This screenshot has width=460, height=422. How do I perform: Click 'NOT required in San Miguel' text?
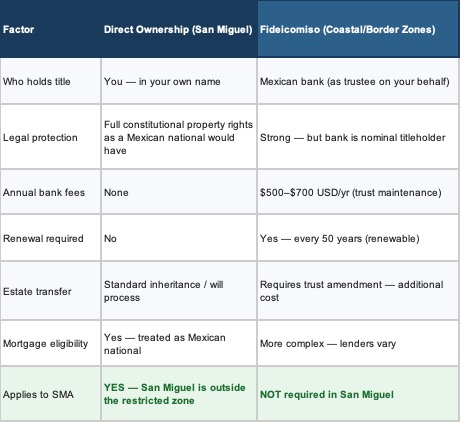click(327, 394)
